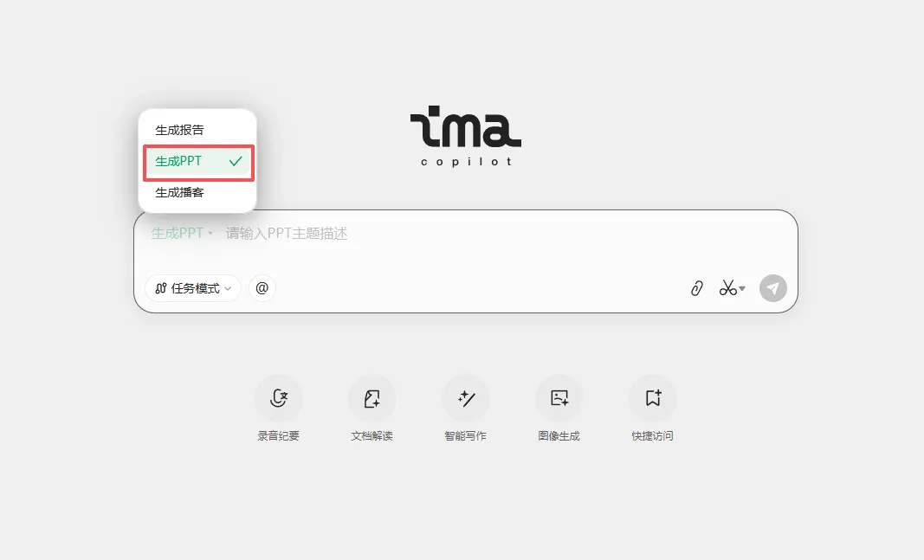This screenshot has height=560, width=924.
Task: Open the dropdown arrow beside the scissors
Action: coord(742,288)
